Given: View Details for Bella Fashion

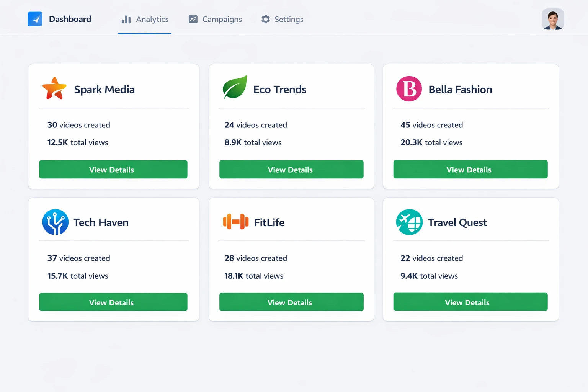Looking at the screenshot, I should pos(470,169).
